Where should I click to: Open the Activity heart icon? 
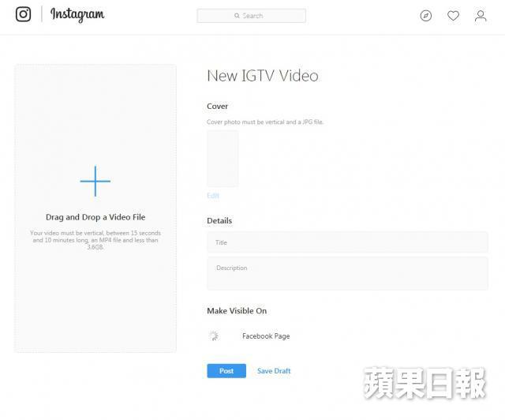point(453,16)
